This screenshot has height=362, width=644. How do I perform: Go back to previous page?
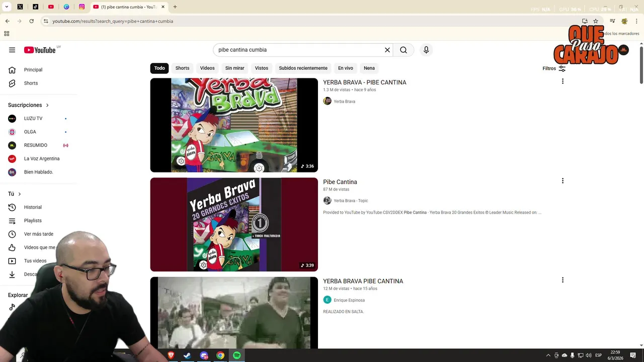pyautogui.click(x=7, y=21)
